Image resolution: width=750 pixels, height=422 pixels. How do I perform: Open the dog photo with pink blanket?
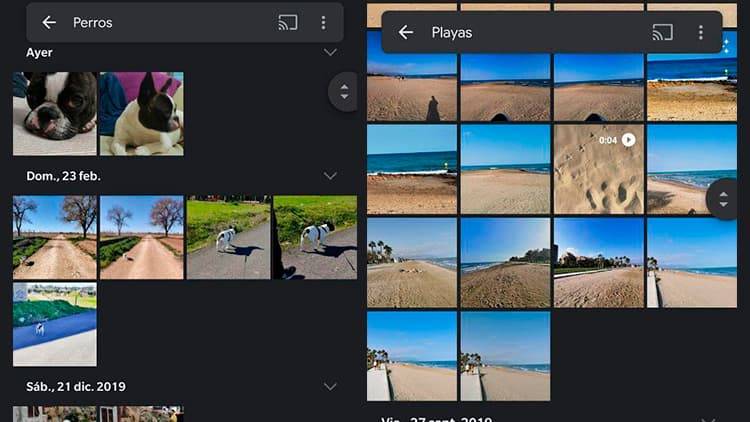(141, 113)
